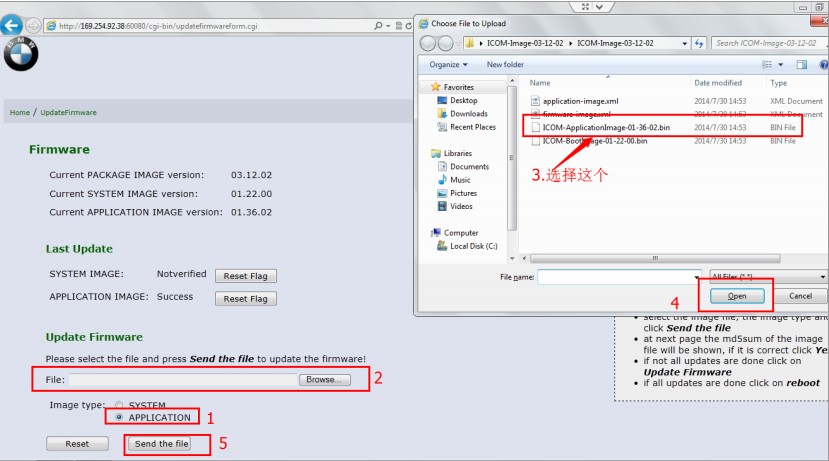This screenshot has width=829, height=461.
Task: Click Reset Flag for APPLICATION IMAGE
Action: coord(245,299)
